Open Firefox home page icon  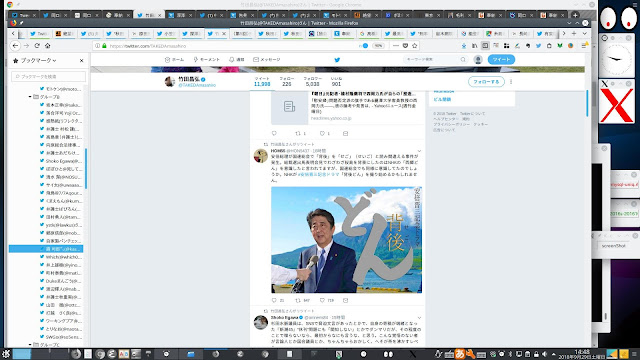tap(48, 46)
